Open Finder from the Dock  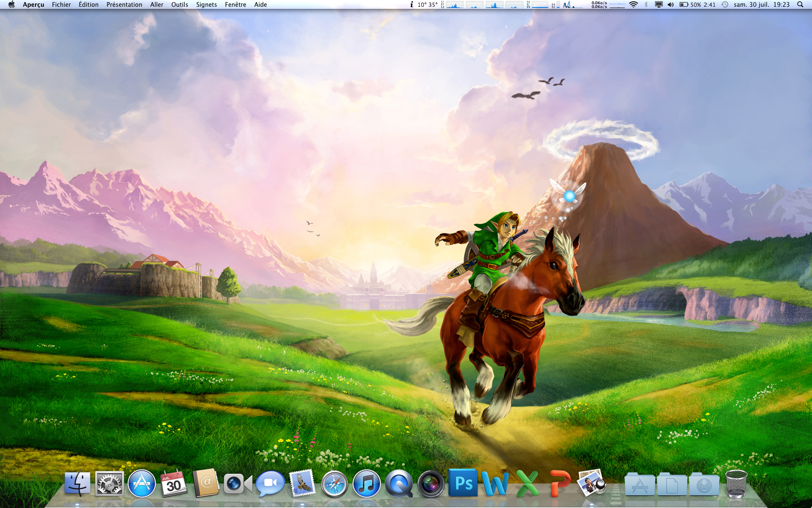[77, 483]
